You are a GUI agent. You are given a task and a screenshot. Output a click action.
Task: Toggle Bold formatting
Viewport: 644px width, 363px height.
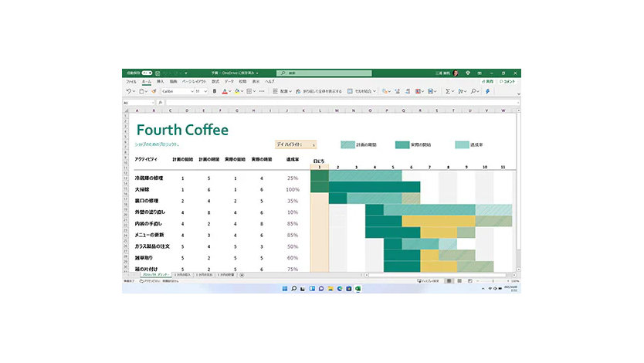(x=215, y=91)
